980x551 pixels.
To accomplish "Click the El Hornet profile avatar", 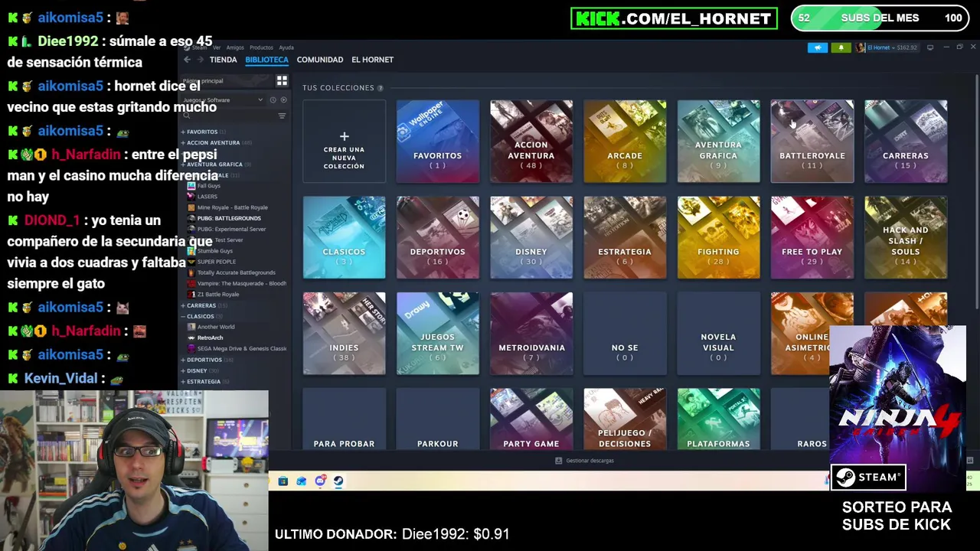I will tap(861, 47).
